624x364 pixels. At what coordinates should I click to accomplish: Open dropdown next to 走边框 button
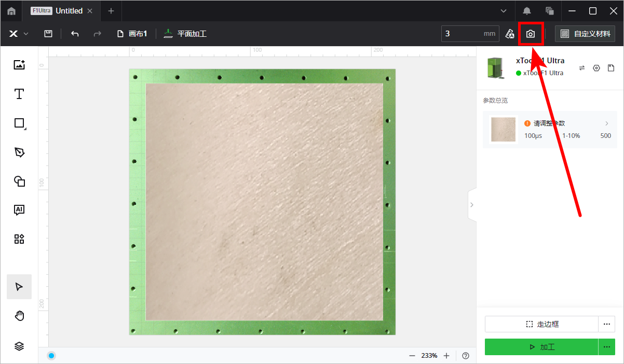click(x=606, y=324)
